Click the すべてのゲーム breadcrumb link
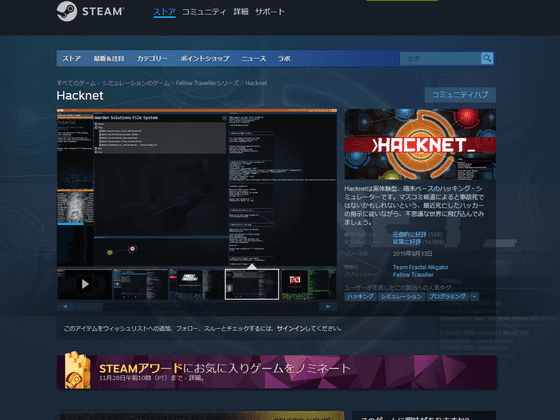 76,83
